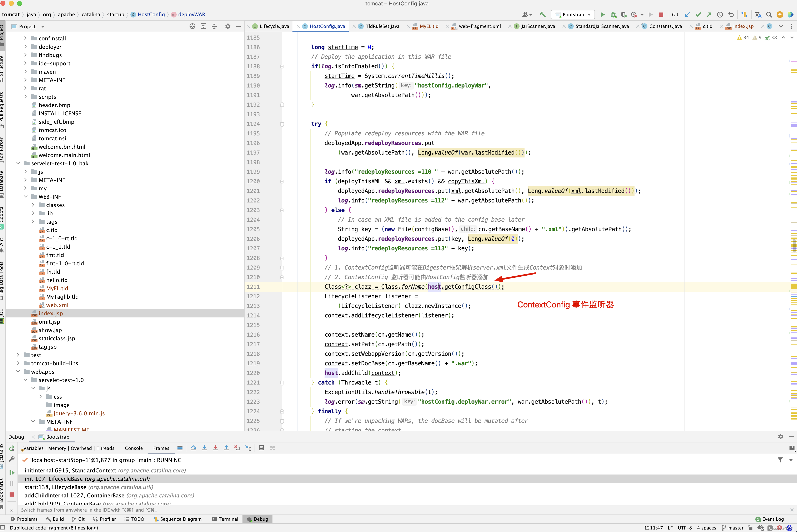Open the Console debugger tab
This screenshot has width=797, height=532.
click(134, 448)
